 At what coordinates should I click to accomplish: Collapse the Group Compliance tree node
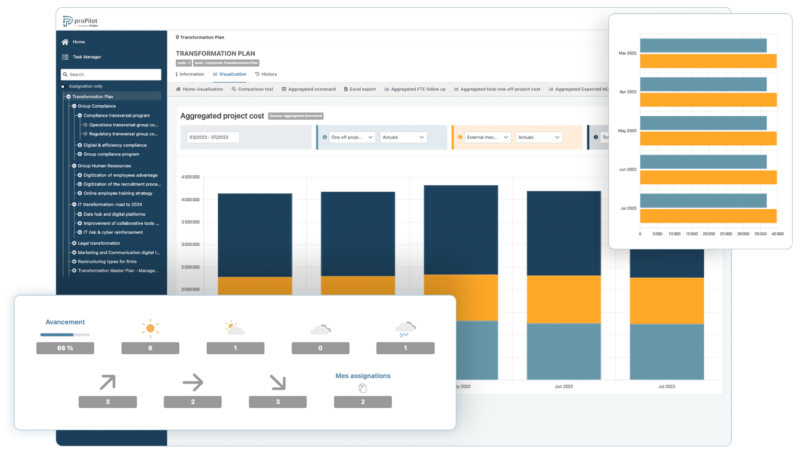[x=73, y=105]
